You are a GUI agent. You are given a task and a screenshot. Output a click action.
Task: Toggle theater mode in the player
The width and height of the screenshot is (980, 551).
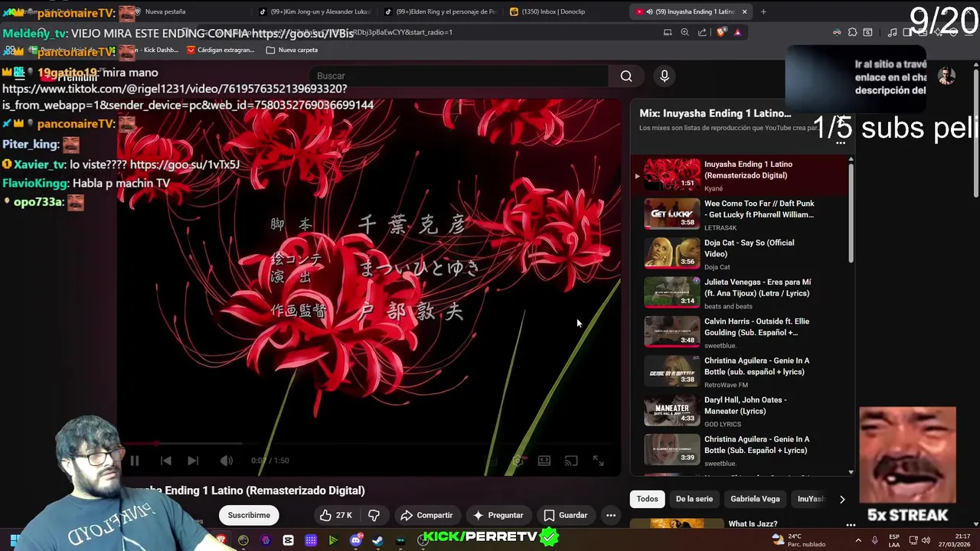pyautogui.click(x=544, y=461)
